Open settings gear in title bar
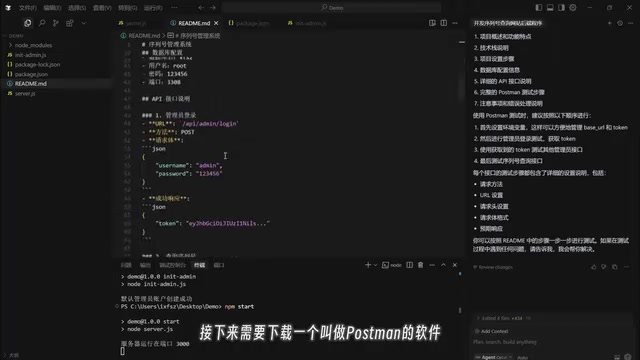 pos(573,8)
